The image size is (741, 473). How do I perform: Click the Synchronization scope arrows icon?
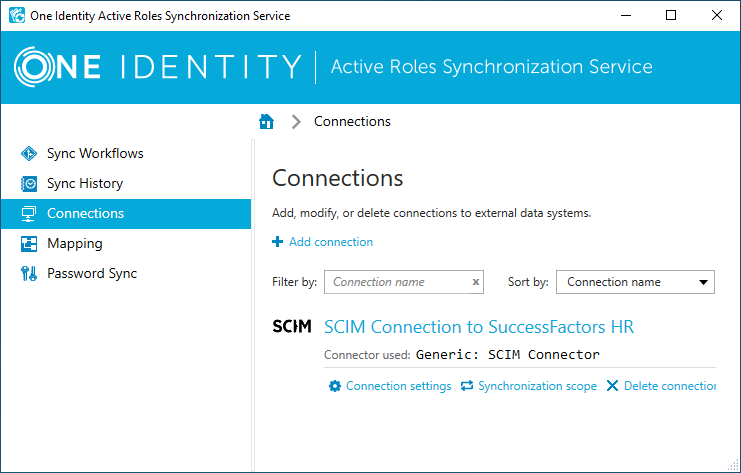467,386
